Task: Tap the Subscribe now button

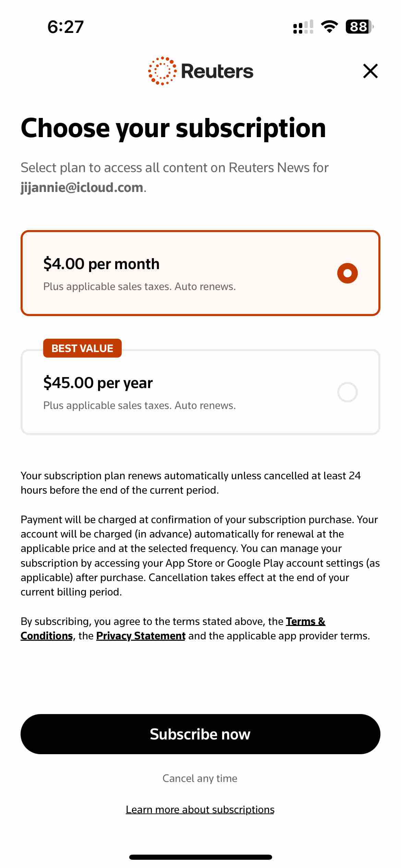Action: point(200,734)
